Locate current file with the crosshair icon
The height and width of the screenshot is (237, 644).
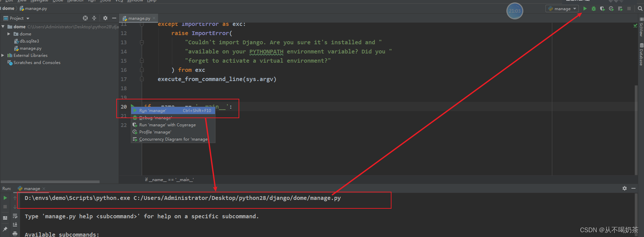85,18
